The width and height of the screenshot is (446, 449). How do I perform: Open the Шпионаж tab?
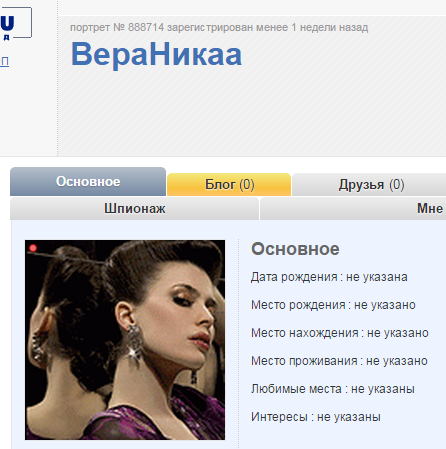click(134, 209)
